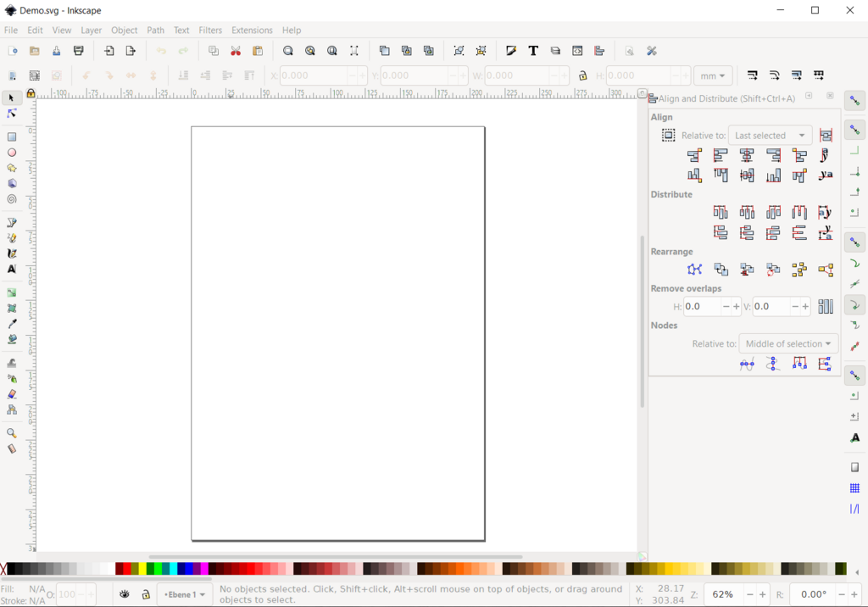The width and height of the screenshot is (868, 607).
Task: Click the Zoom to fit page icon
Action: coord(332,51)
